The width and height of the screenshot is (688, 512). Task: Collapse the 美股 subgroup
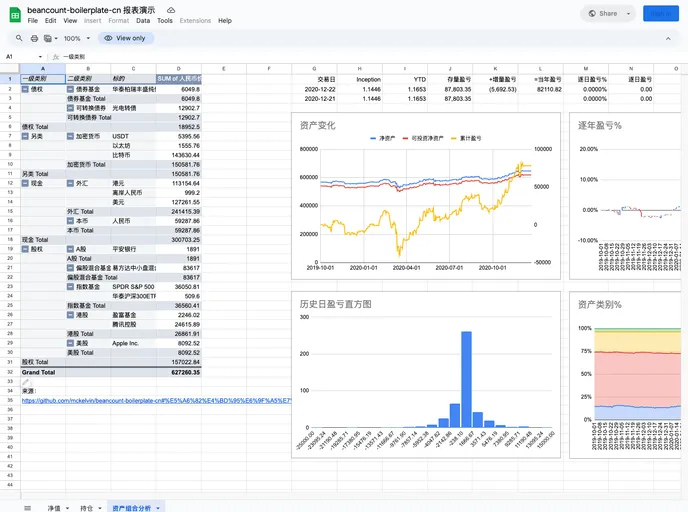70,344
